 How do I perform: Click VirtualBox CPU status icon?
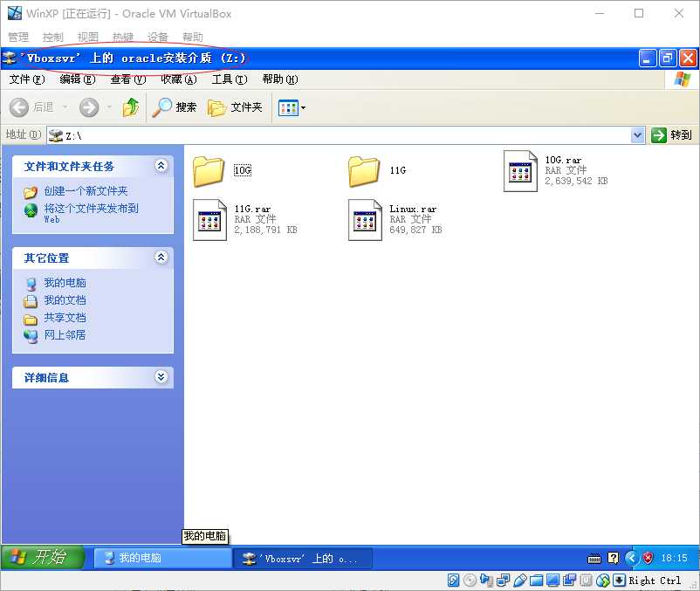pyautogui.click(x=587, y=581)
